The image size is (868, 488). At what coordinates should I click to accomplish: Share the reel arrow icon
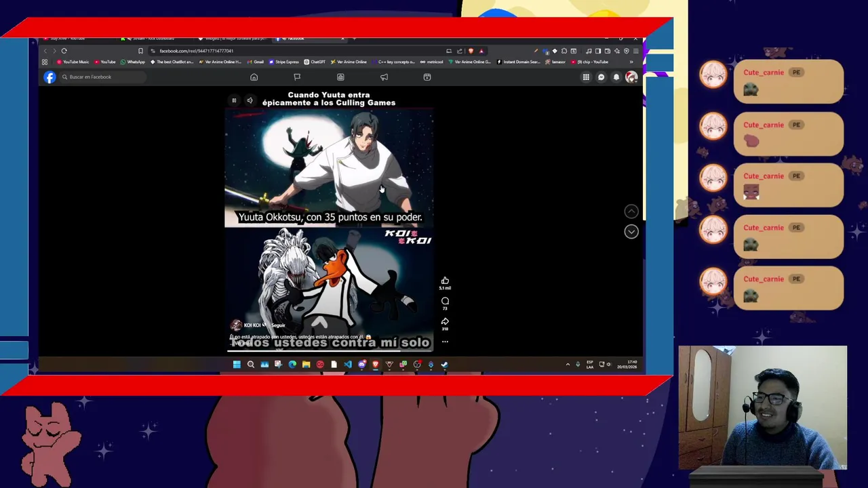pos(445,322)
